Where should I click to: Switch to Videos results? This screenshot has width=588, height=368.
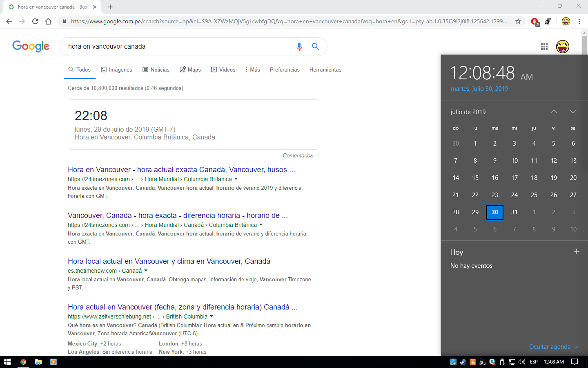223,70
